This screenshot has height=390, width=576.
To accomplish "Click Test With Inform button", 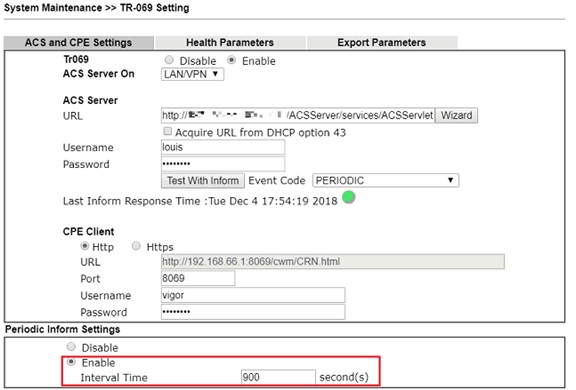I will [203, 181].
